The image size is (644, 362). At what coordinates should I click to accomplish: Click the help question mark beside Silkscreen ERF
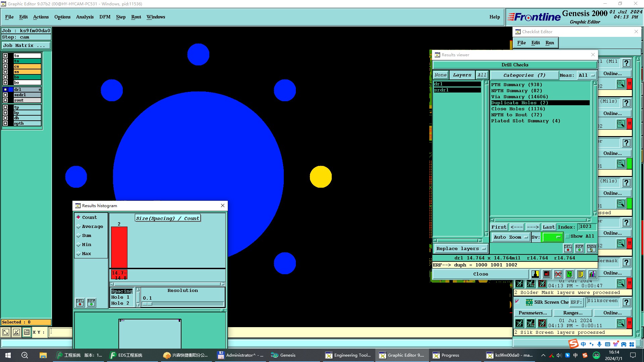(x=626, y=302)
